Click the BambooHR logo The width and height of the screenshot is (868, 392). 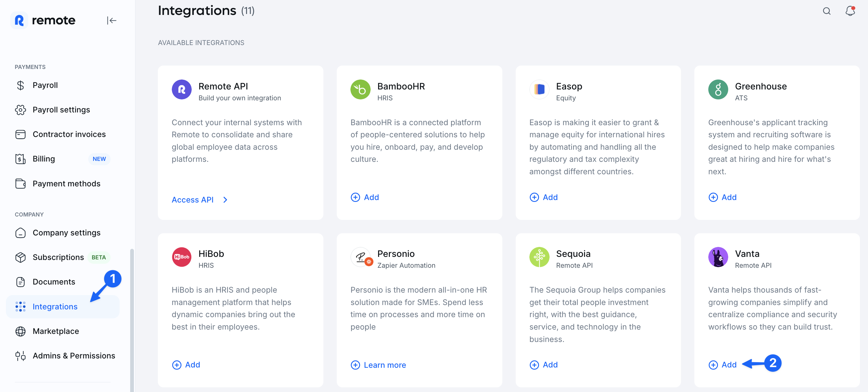coord(360,89)
